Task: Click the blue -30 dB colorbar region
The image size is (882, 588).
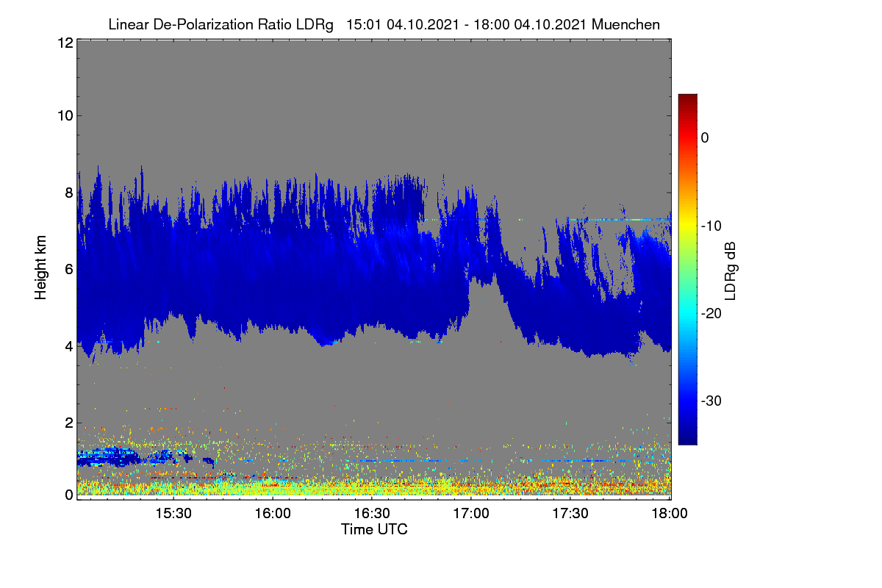Action: 687,401
